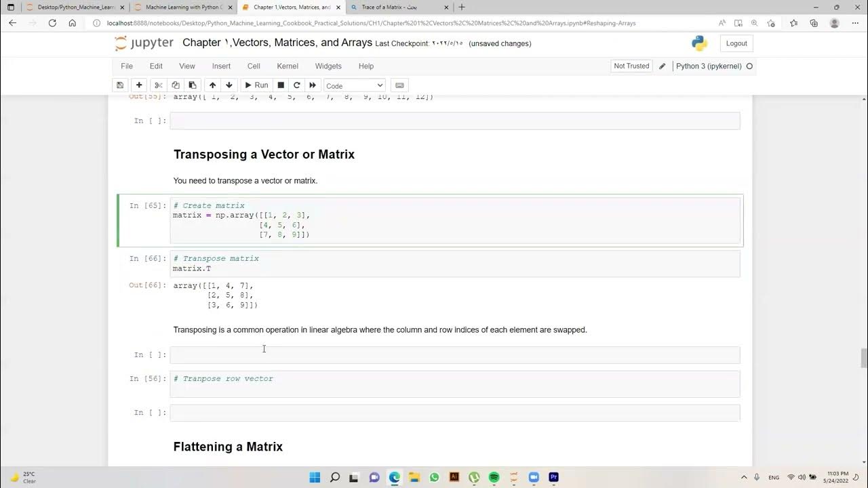
Task: Click the Last Checkpoint text
Action: tap(419, 43)
